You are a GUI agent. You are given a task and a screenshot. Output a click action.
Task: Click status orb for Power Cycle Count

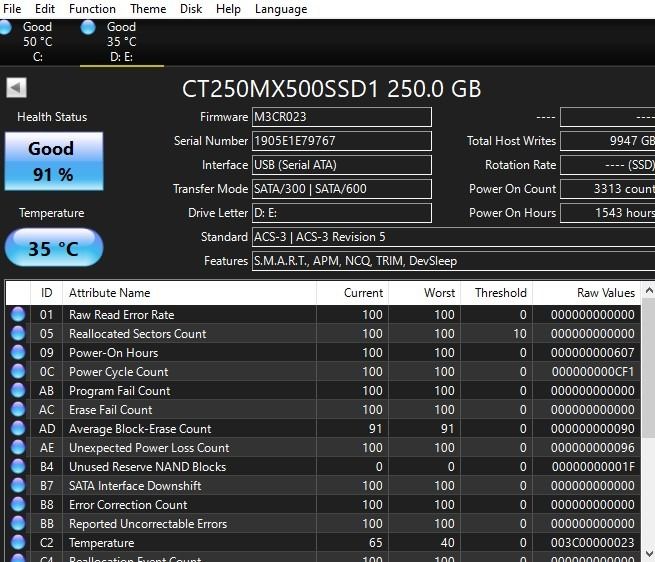point(18,371)
